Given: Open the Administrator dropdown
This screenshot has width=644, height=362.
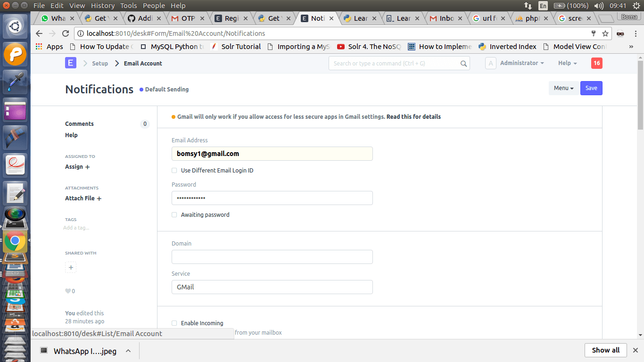Looking at the screenshot, I should 521,63.
